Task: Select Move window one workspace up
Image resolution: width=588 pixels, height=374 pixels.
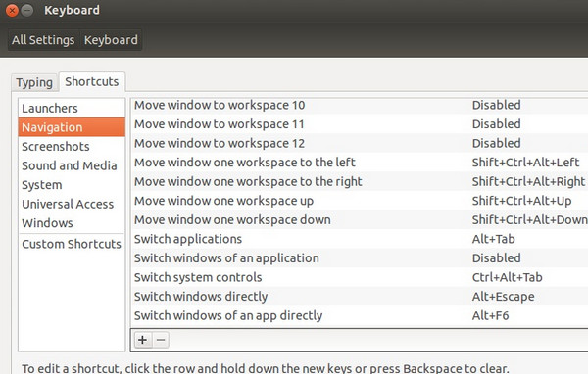Action: coord(360,201)
